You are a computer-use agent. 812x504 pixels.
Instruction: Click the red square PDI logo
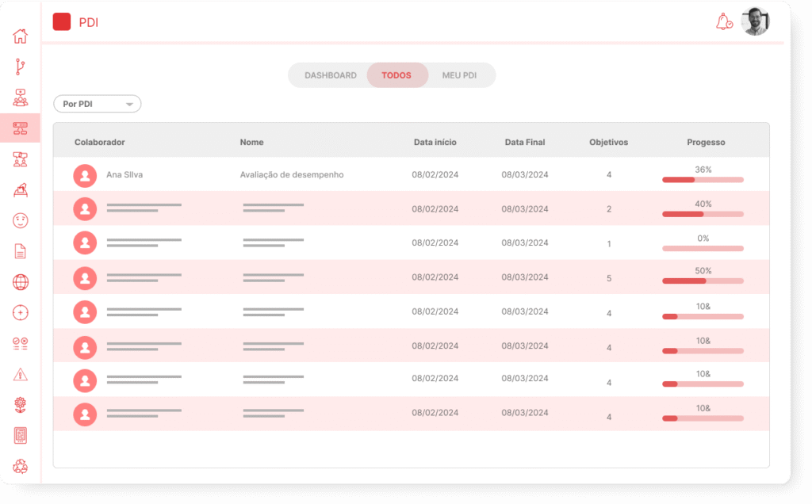tap(62, 21)
